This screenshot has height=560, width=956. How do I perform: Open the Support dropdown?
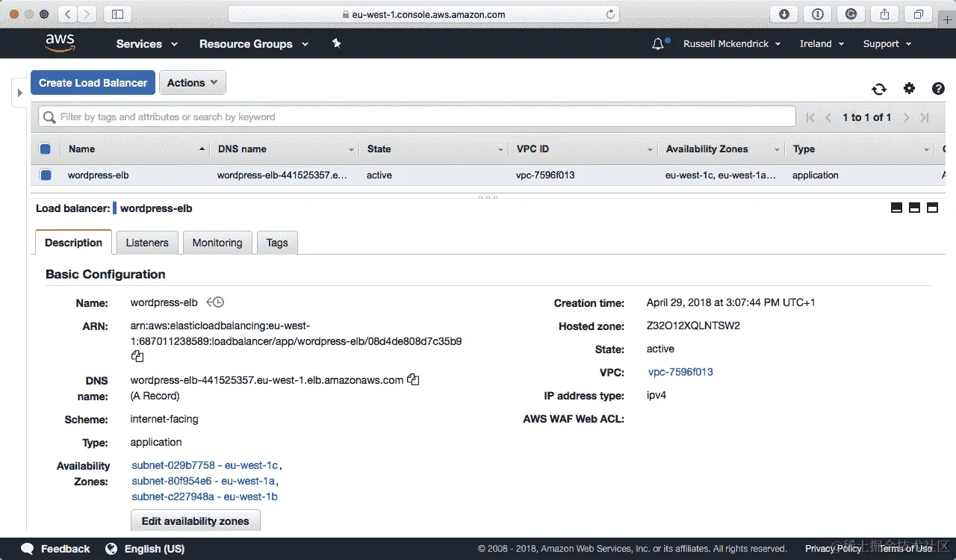tap(887, 44)
